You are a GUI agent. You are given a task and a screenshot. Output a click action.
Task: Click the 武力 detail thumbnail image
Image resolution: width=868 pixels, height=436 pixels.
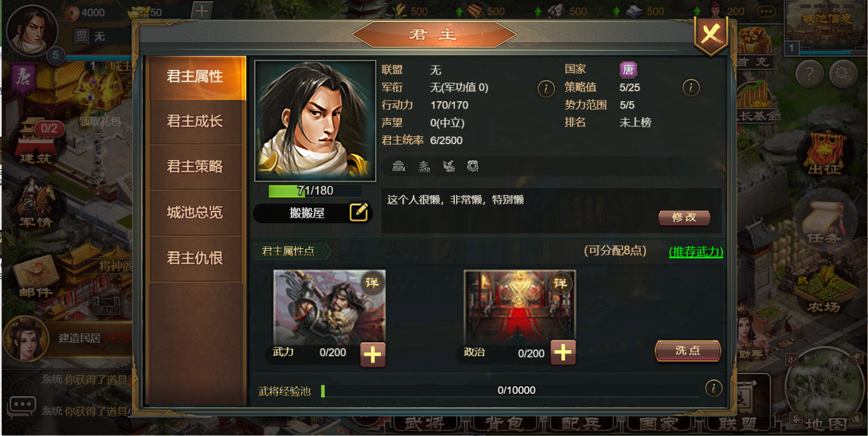[330, 307]
